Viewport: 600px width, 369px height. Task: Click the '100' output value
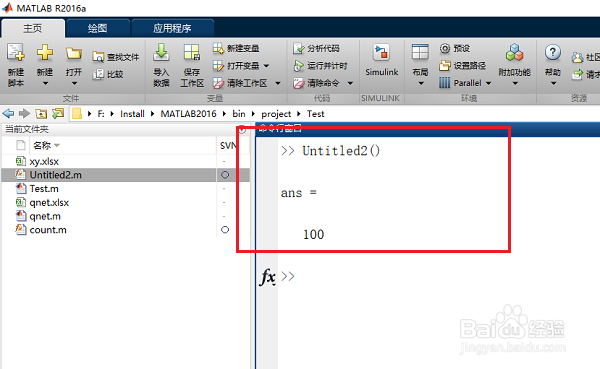[x=313, y=234]
